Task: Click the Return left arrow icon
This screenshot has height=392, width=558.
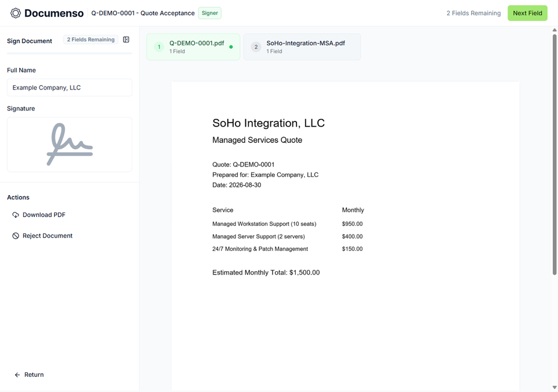Action: pyautogui.click(x=17, y=375)
